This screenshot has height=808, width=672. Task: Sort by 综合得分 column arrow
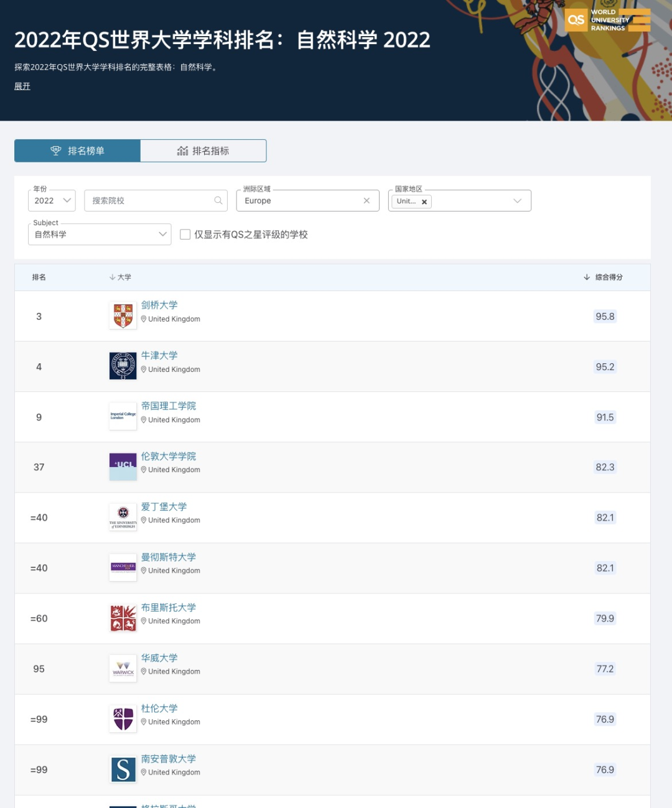[587, 277]
